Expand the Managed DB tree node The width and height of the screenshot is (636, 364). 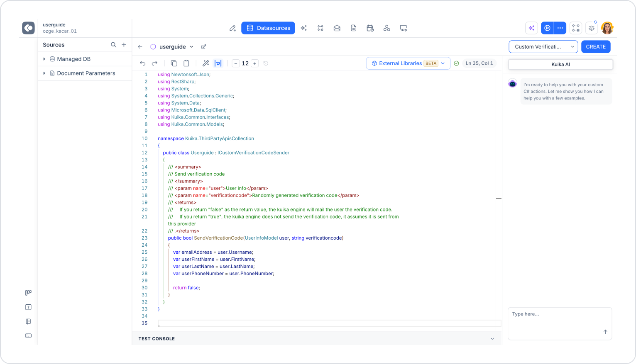(x=44, y=59)
